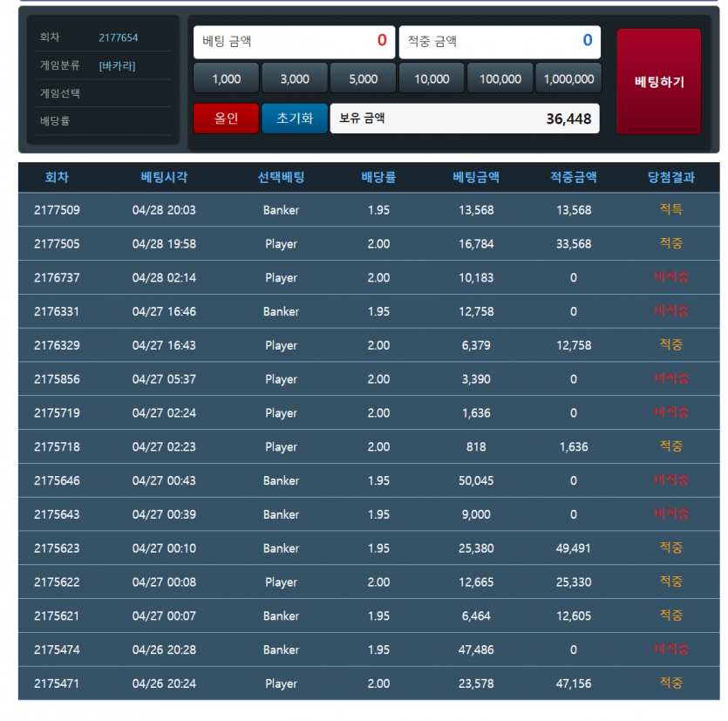Add 3,000 to the bet amount

pos(295,78)
